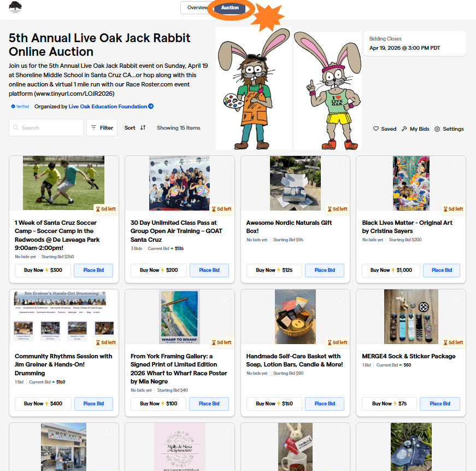Select the Auction tab
Screen dimensions: 476x471
click(230, 8)
